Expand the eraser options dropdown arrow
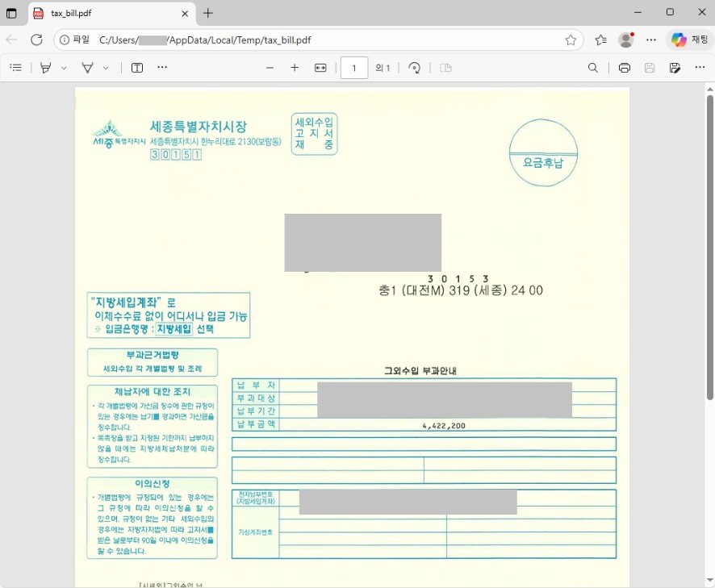This screenshot has width=715, height=588. coord(106,68)
